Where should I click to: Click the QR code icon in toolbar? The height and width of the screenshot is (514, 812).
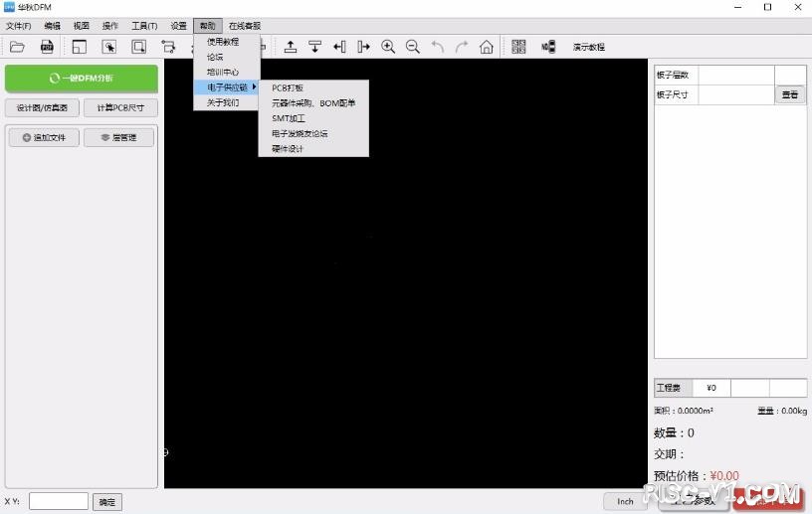click(x=518, y=47)
